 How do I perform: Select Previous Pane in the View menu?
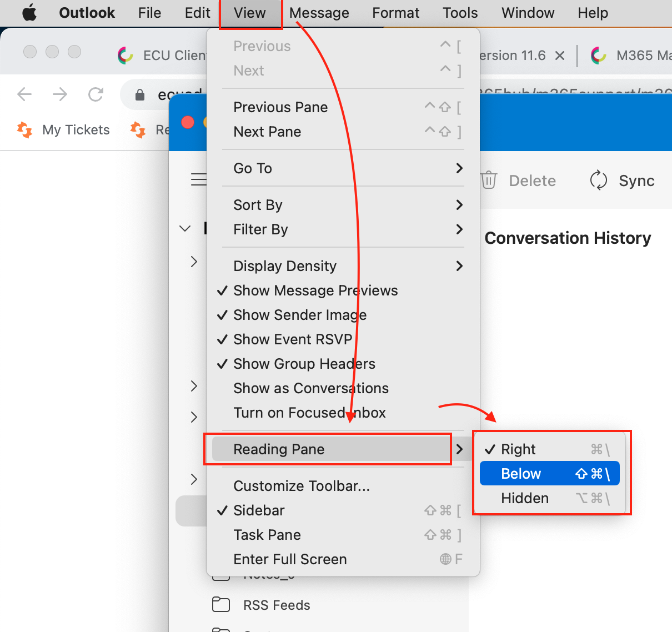pyautogui.click(x=343, y=107)
